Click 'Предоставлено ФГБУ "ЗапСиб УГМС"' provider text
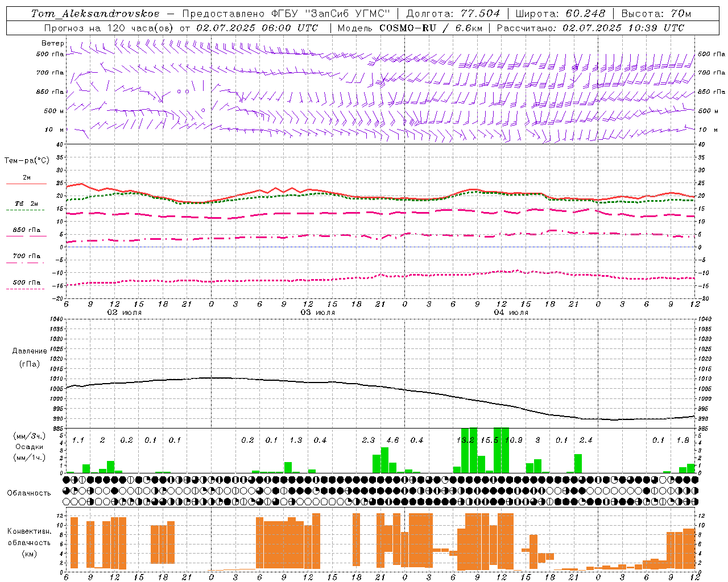728x582 pixels. click(x=286, y=14)
